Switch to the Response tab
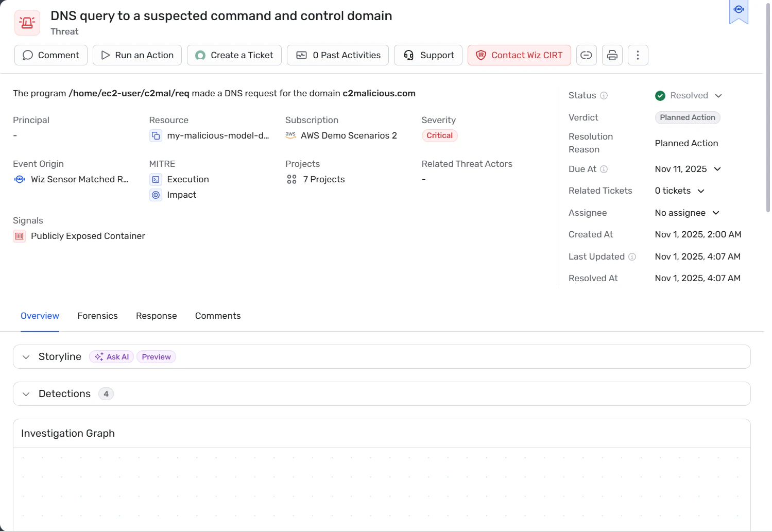The image size is (772, 532). 156,316
